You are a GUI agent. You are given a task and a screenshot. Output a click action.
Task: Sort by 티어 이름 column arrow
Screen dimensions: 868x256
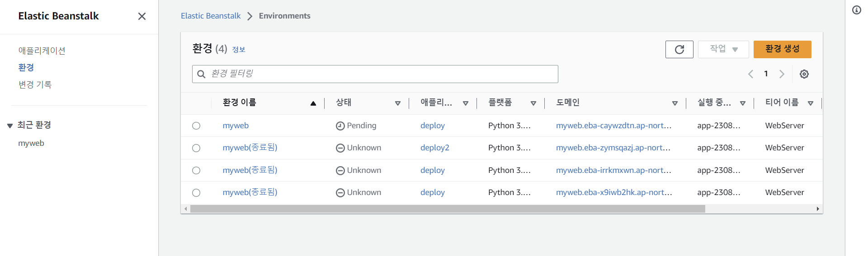(811, 103)
